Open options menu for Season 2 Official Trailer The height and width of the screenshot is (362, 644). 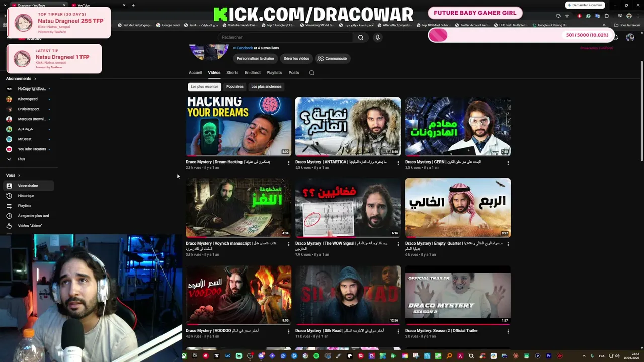pos(508,331)
